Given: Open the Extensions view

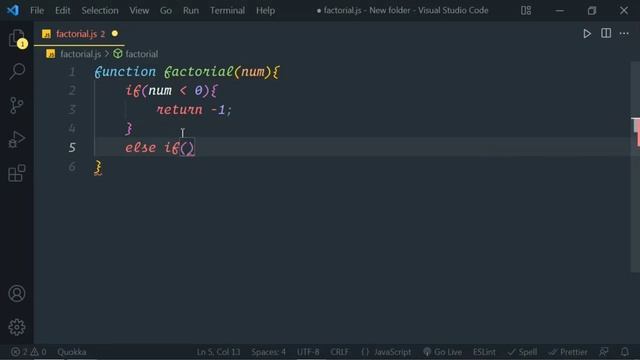Looking at the screenshot, I should click(17, 173).
